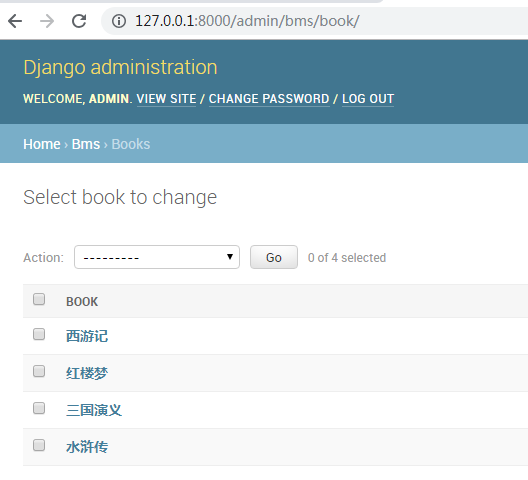Go back using the browser back arrow
The image size is (528, 480).
15,21
